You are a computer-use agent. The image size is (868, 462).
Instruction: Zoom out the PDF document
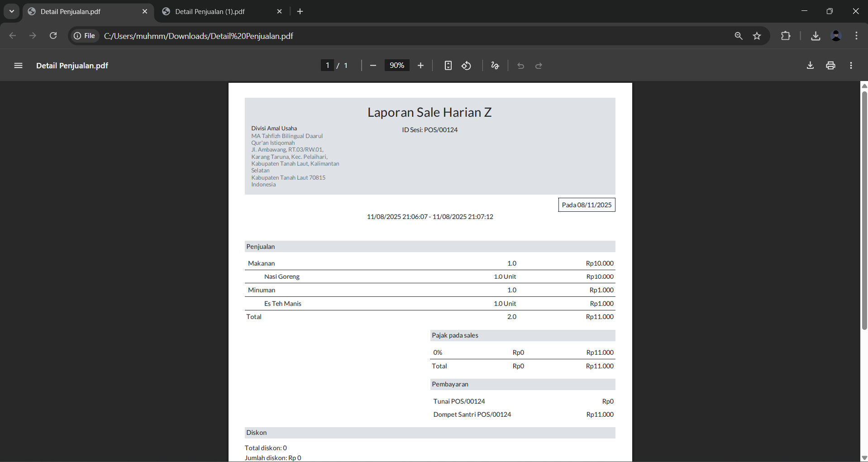click(373, 66)
